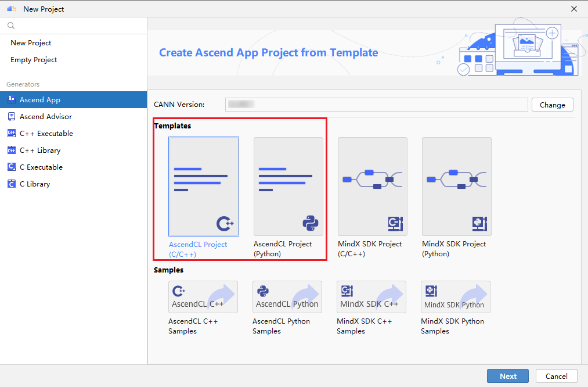Viewport: 588px width, 387px height.
Task: Click the AscendCL Python Samples label
Action: point(282,326)
